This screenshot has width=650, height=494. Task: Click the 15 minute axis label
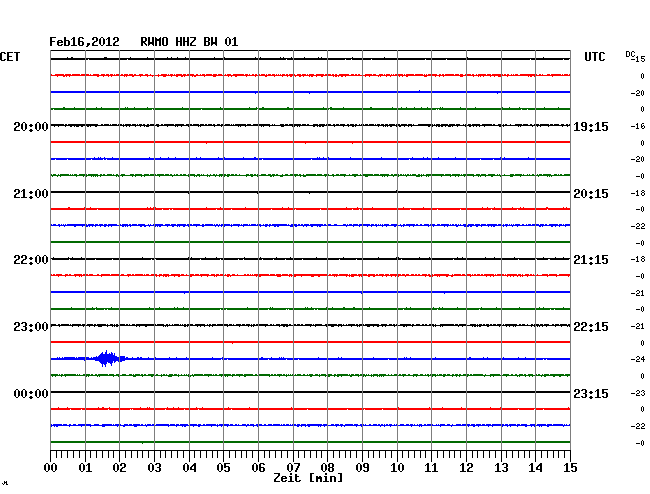pos(570,468)
